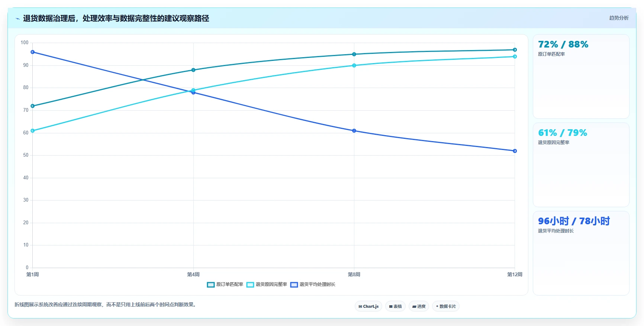The image size is (644, 326).
Task: Open the Chart.js chip
Action: pyautogui.click(x=368, y=306)
